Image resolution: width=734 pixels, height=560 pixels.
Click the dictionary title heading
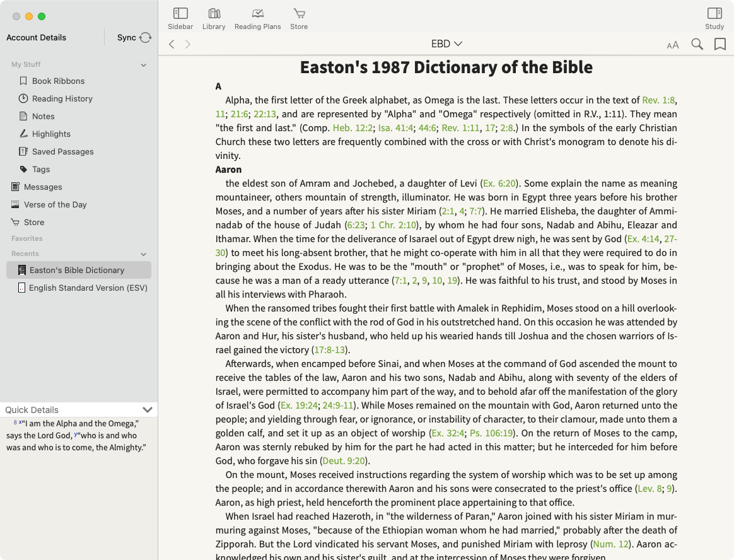[446, 67]
